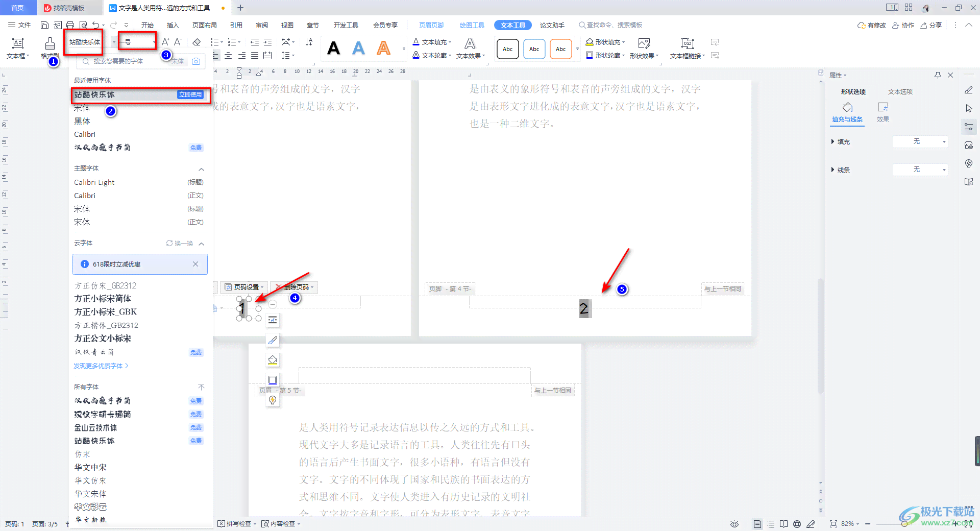Click the Sort icon in ribbon
This screenshot has height=531, width=980.
pos(309,42)
